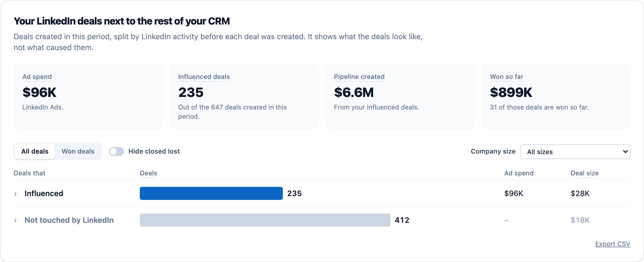Click the blue Influenced deals bar
This screenshot has height=262, width=644.
211,193
